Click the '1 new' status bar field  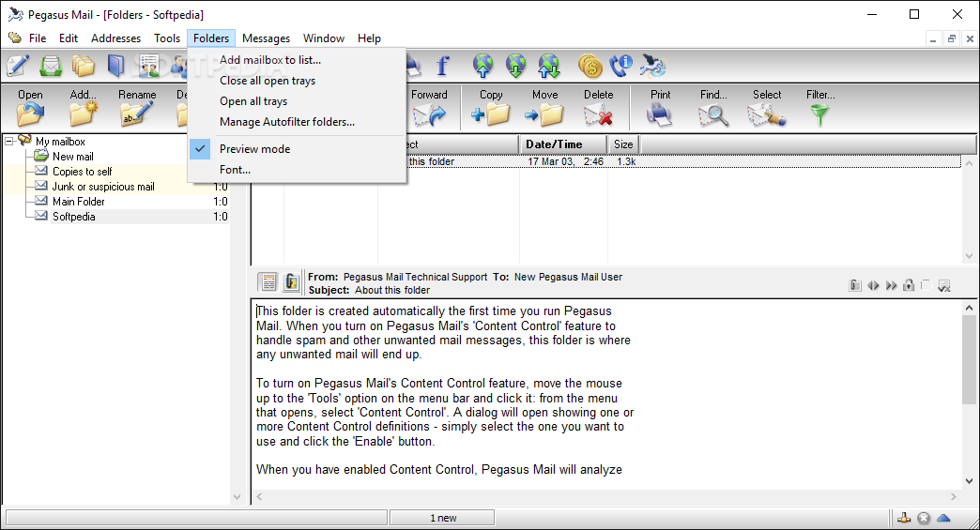click(442, 518)
